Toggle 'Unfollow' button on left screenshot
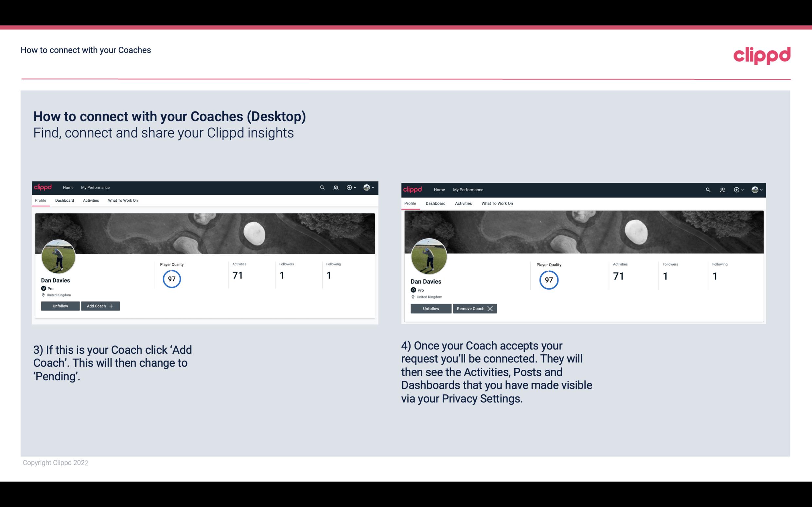The width and height of the screenshot is (812, 507). pyautogui.click(x=60, y=306)
